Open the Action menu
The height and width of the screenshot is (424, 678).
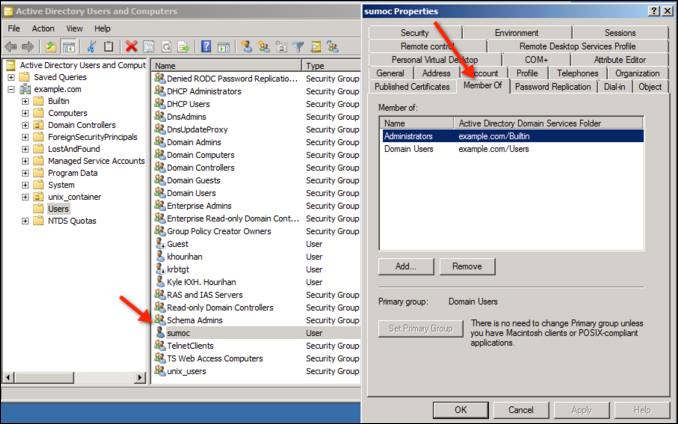point(43,28)
